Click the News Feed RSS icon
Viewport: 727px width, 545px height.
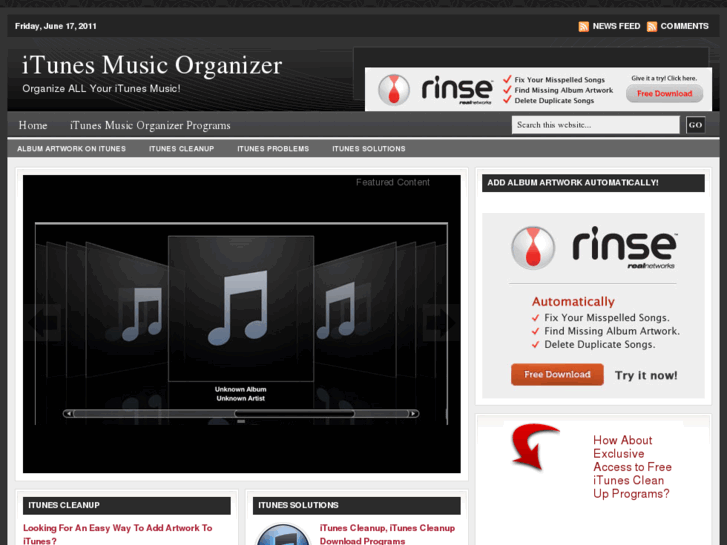tap(583, 26)
